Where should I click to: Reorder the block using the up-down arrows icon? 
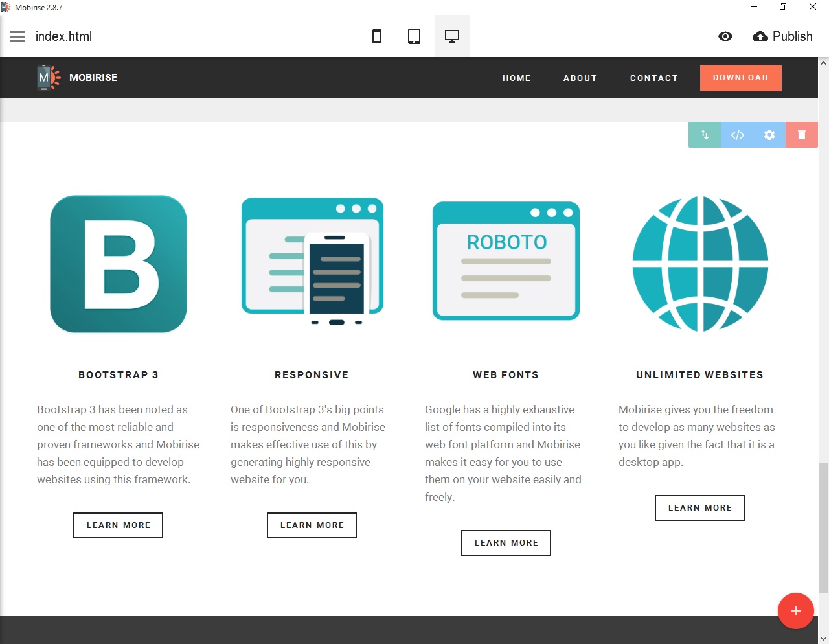pos(705,135)
